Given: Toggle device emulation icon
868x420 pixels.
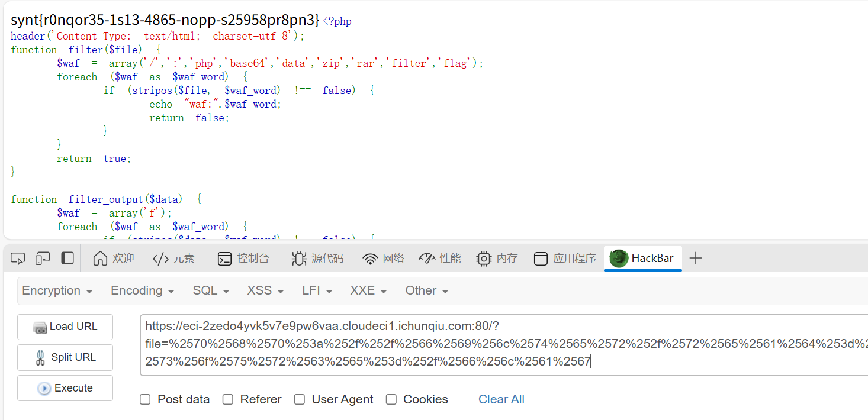Looking at the screenshot, I should 43,259.
